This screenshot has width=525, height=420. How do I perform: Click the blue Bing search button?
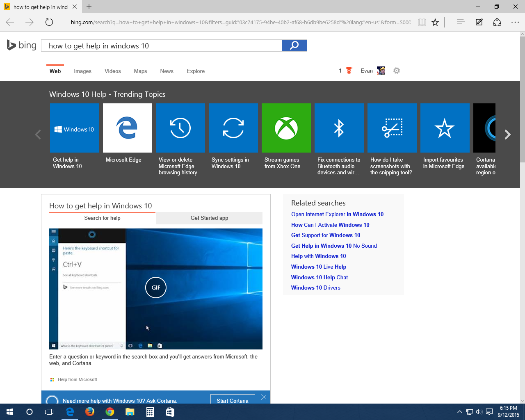(x=294, y=46)
